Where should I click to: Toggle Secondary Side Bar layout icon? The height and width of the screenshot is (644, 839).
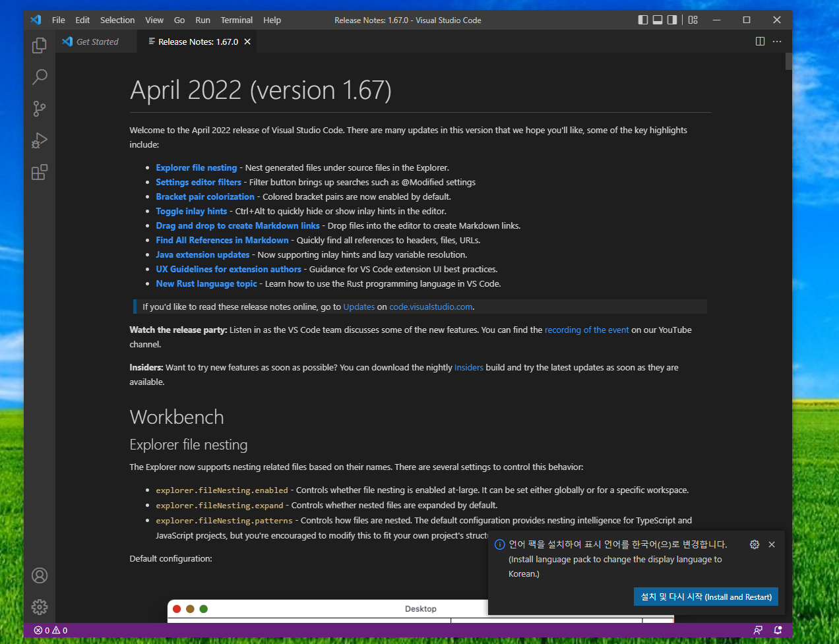672,20
